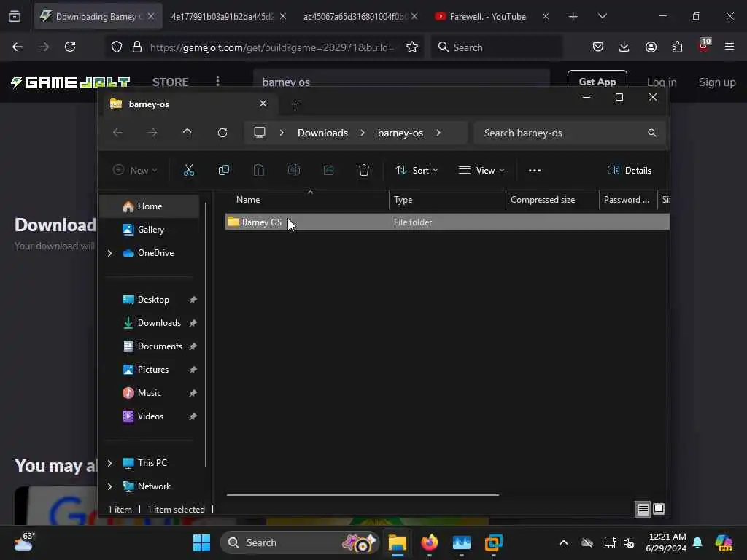Select Gallery in the Explorer sidebar

click(150, 230)
